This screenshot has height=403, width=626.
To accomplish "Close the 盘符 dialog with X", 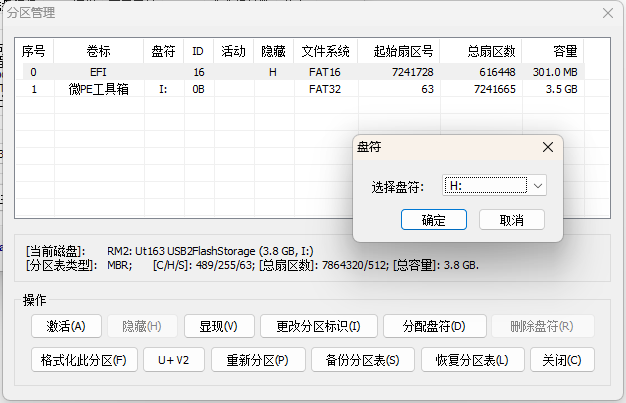I will (547, 146).
